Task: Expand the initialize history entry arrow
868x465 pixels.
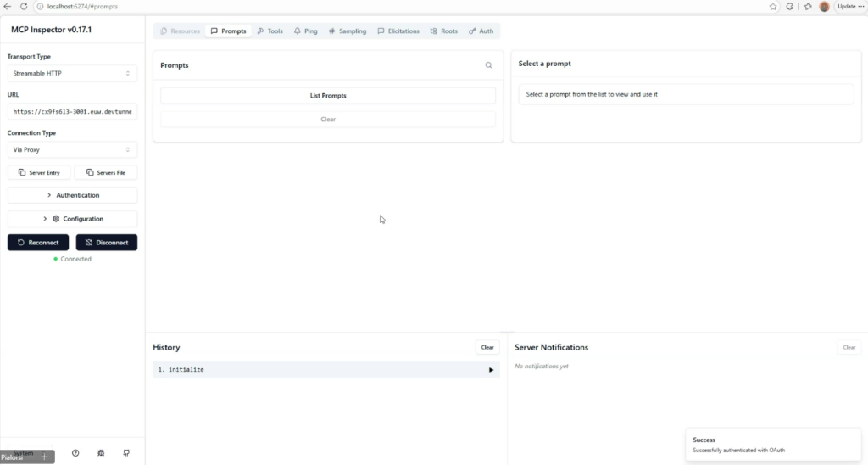Action: (491, 370)
